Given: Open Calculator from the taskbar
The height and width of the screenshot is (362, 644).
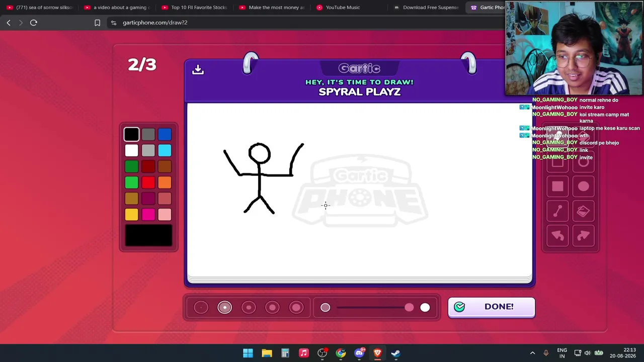Looking at the screenshot, I should tap(285, 353).
